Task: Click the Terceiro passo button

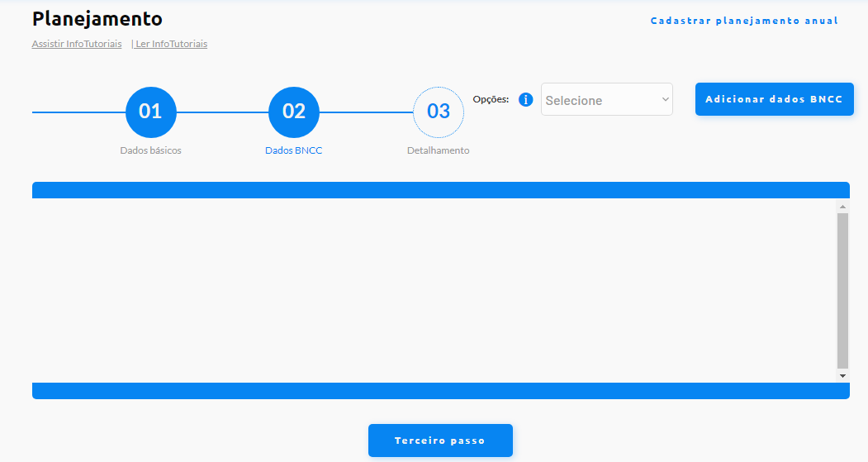Action: pos(441,441)
